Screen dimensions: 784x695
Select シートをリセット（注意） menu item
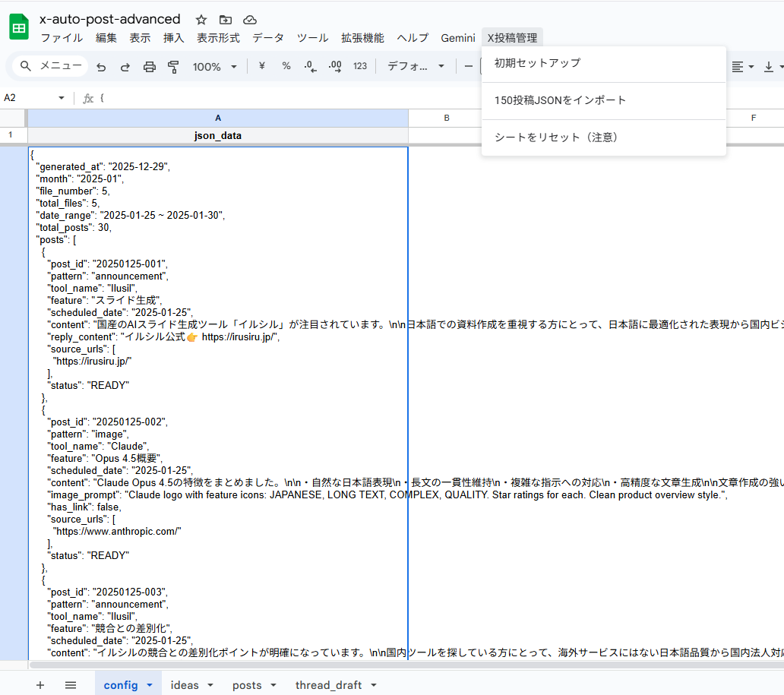tap(558, 137)
